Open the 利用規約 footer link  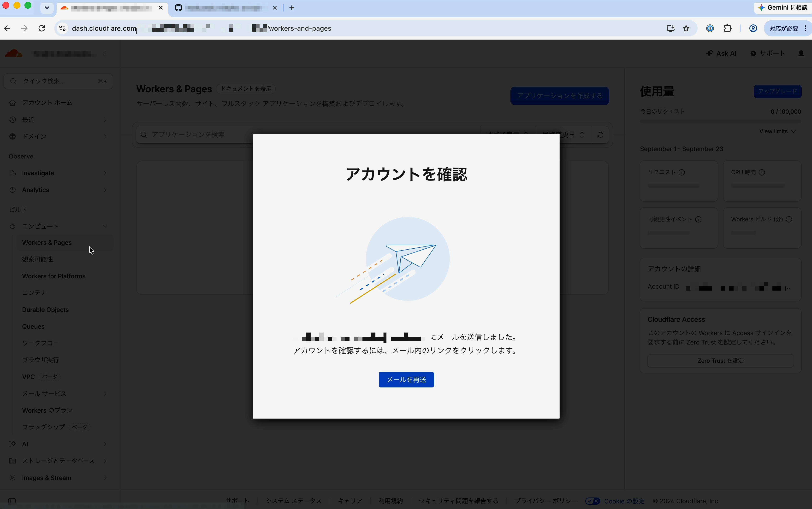click(390, 501)
